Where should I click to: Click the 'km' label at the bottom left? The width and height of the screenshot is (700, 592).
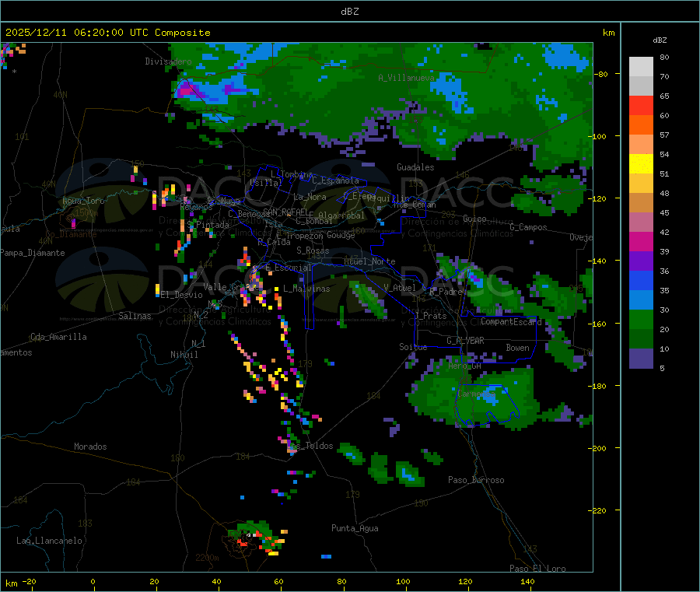11,583
